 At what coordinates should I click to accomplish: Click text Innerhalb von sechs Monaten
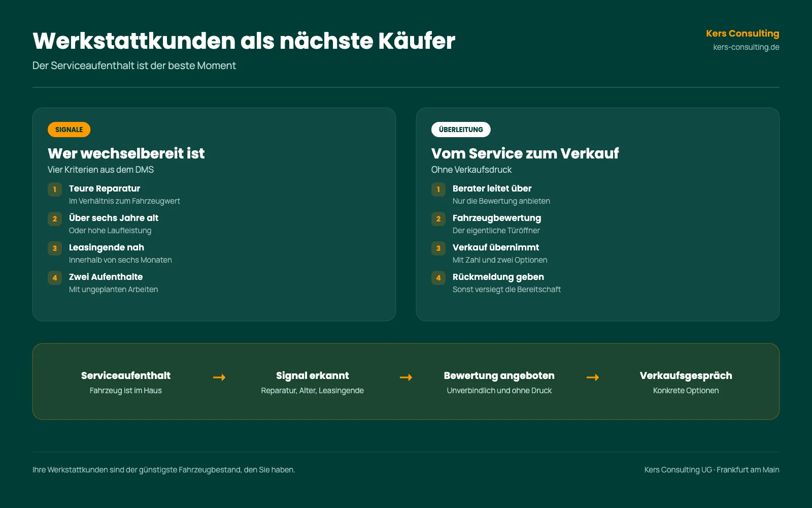pos(120,260)
